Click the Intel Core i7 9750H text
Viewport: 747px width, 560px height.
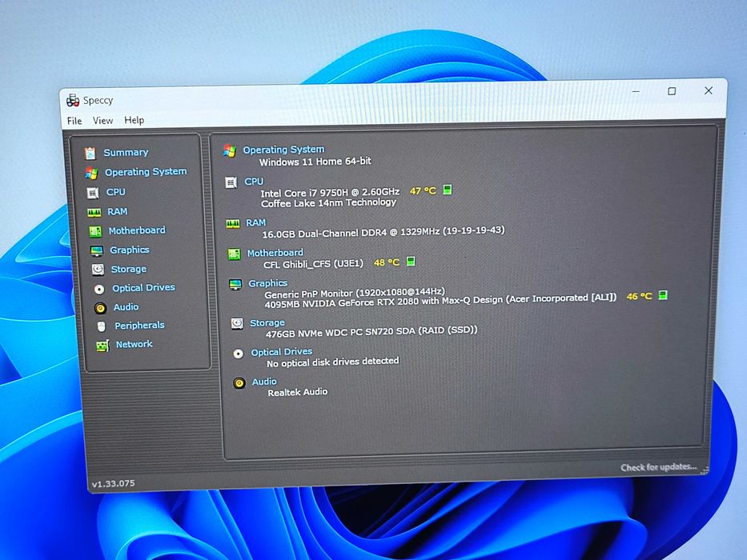tap(330, 192)
